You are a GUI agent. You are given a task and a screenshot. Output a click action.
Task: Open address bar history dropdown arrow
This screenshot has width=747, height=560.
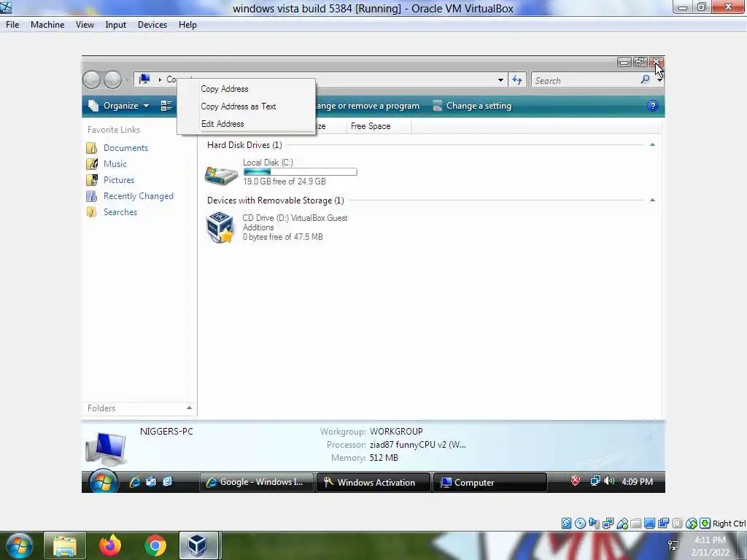[500, 80]
